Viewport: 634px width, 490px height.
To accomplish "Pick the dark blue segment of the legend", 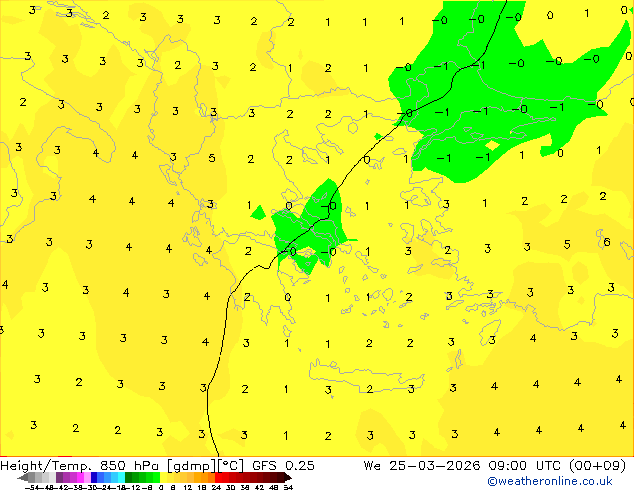I will point(94,477).
